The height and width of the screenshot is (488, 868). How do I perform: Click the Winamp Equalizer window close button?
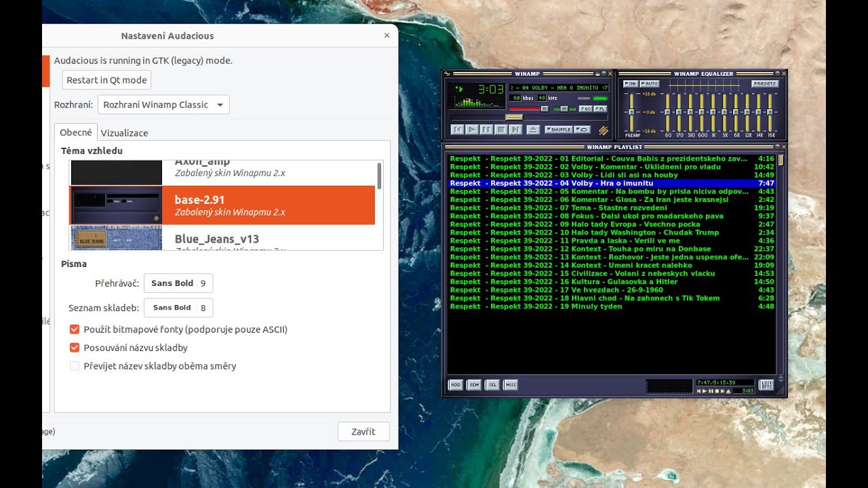(x=784, y=73)
